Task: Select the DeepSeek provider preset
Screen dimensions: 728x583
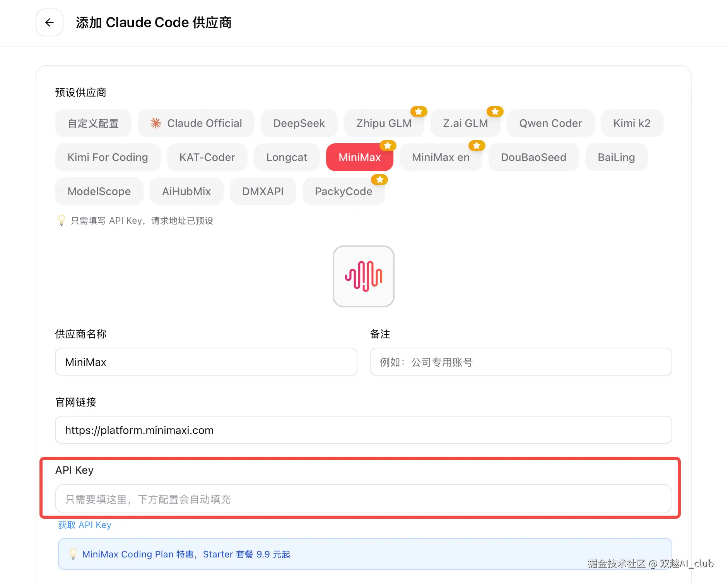Action: pos(299,123)
